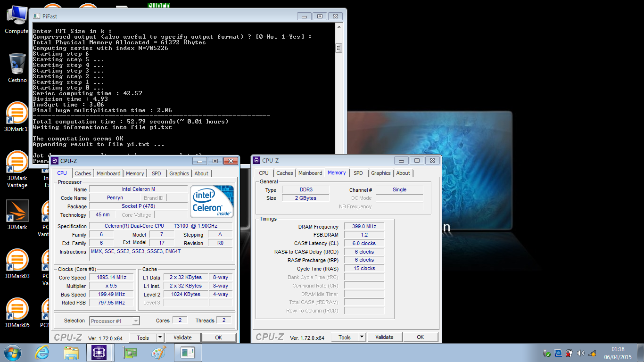This screenshot has height=362, width=644.
Task: Expand the Processor #1 selection dropdown
Action: click(136, 321)
